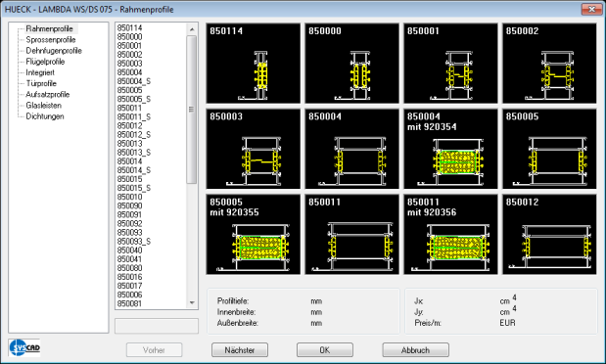
Task: Click the 850003 profile cross-section image
Action: (x=254, y=149)
